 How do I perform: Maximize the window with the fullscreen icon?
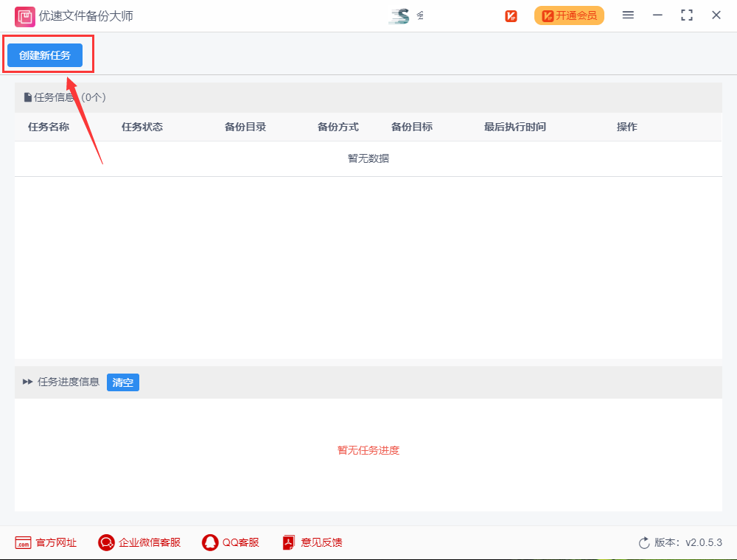tap(687, 15)
